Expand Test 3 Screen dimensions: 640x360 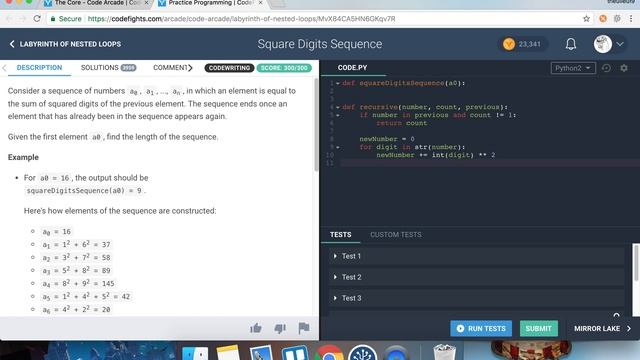coord(476,298)
